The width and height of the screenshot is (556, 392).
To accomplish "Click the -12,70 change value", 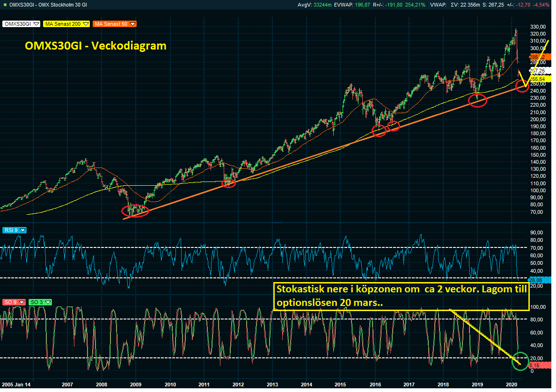I will pyautogui.click(x=524, y=5).
